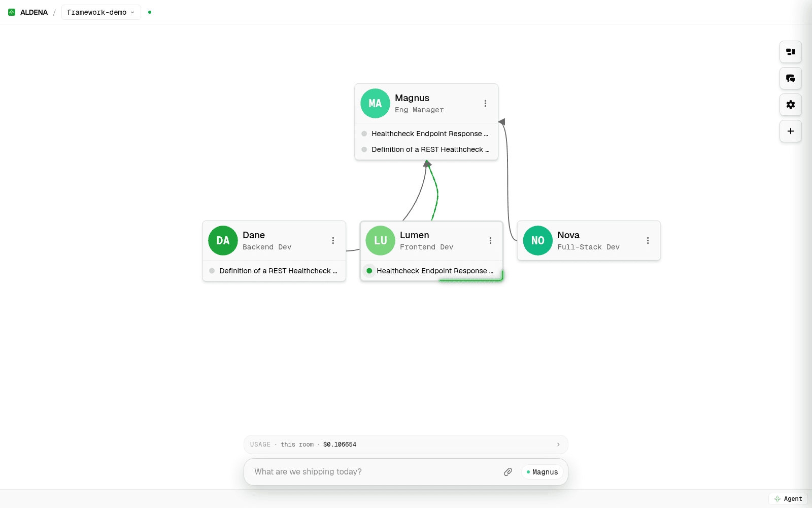Click the plus add-agent icon
This screenshot has height=508, width=812.
tap(791, 131)
